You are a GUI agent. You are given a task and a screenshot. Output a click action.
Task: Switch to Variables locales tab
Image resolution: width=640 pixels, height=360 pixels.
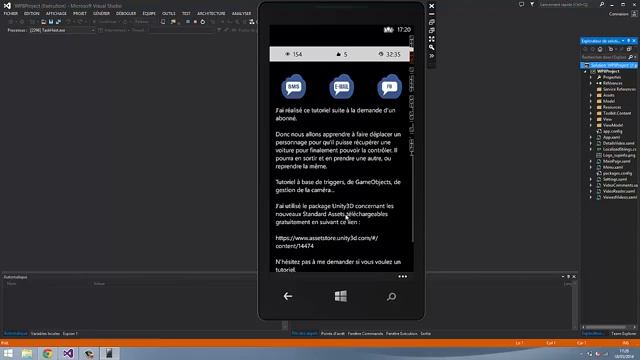[x=45, y=333]
